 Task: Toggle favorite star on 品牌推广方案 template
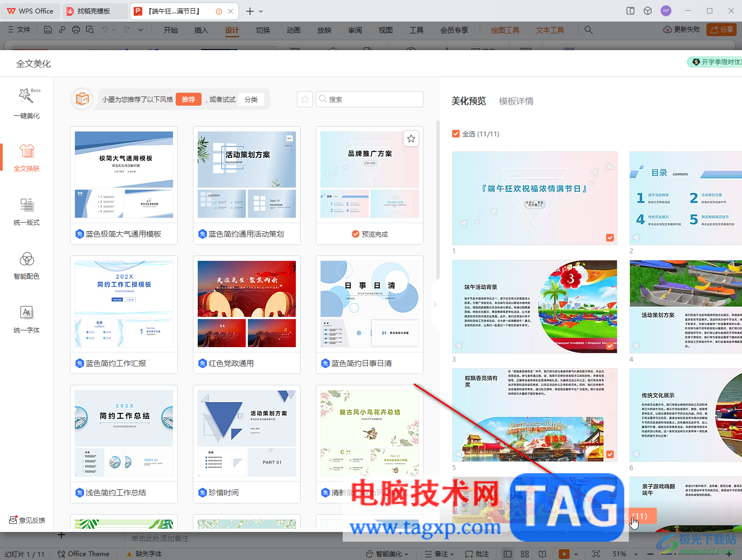pos(411,139)
